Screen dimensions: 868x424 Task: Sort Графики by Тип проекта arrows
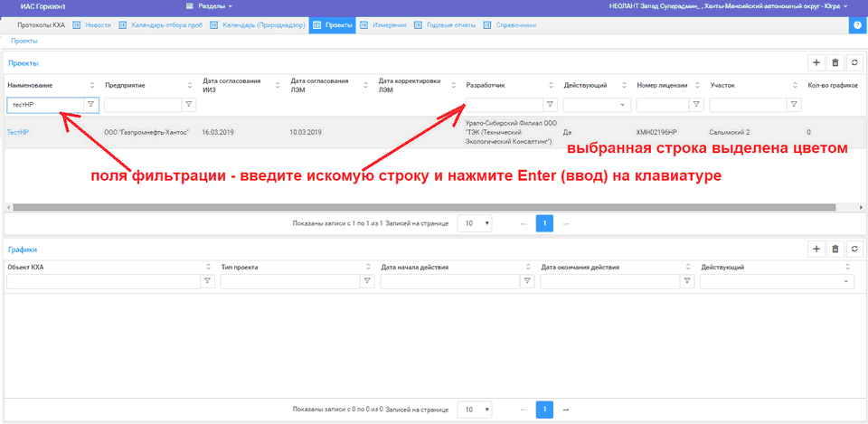click(x=368, y=268)
